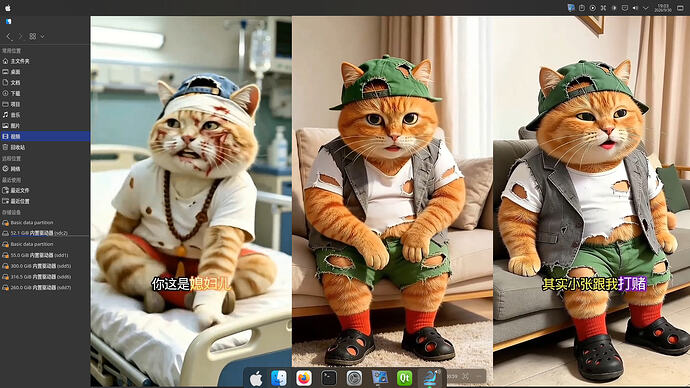Open the Apple launcher icon in dock
This screenshot has height=388, width=690.
point(256,378)
